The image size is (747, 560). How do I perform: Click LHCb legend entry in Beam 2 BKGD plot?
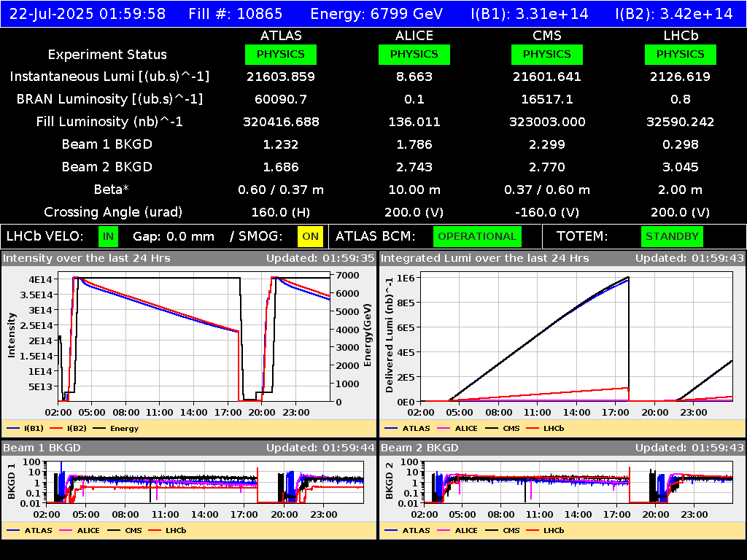tap(546, 531)
